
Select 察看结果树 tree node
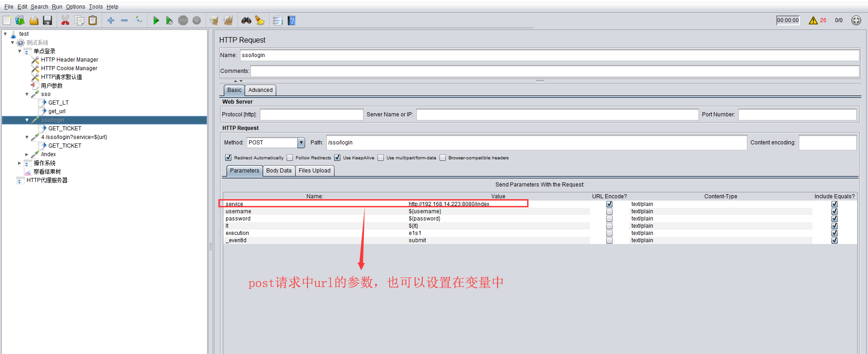point(47,172)
